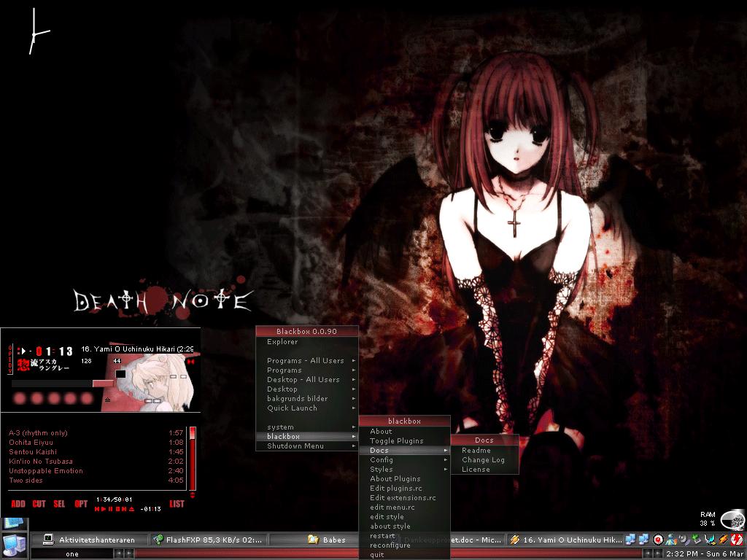This screenshot has height=560, width=747.
Task: Open Readme from Docs menu
Action: (484, 451)
